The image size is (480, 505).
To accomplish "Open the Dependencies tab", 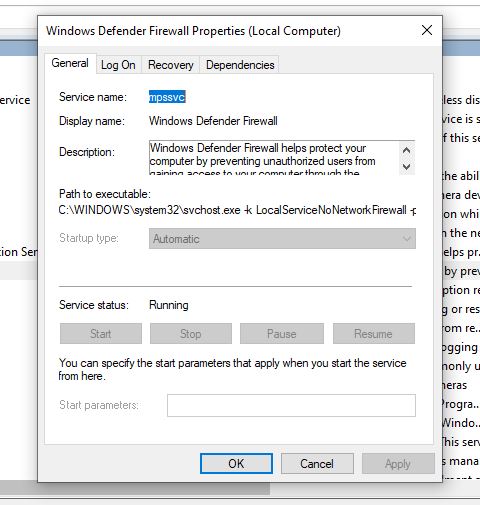I will point(240,65).
